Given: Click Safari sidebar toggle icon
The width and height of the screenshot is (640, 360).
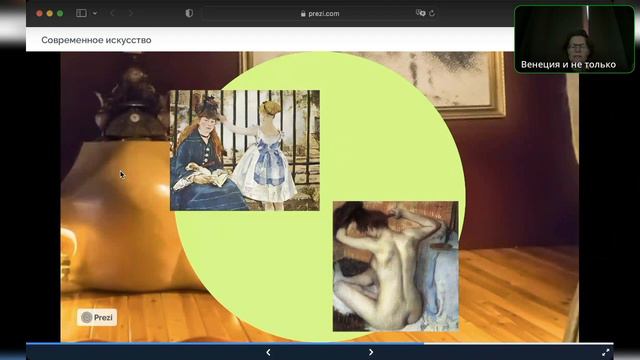Looking at the screenshot, I should pyautogui.click(x=81, y=13).
